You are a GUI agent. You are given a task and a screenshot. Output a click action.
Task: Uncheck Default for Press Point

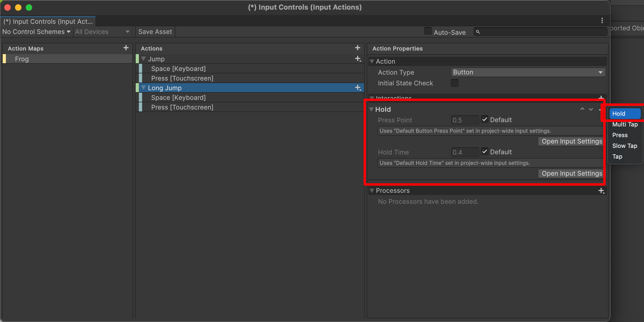point(484,119)
